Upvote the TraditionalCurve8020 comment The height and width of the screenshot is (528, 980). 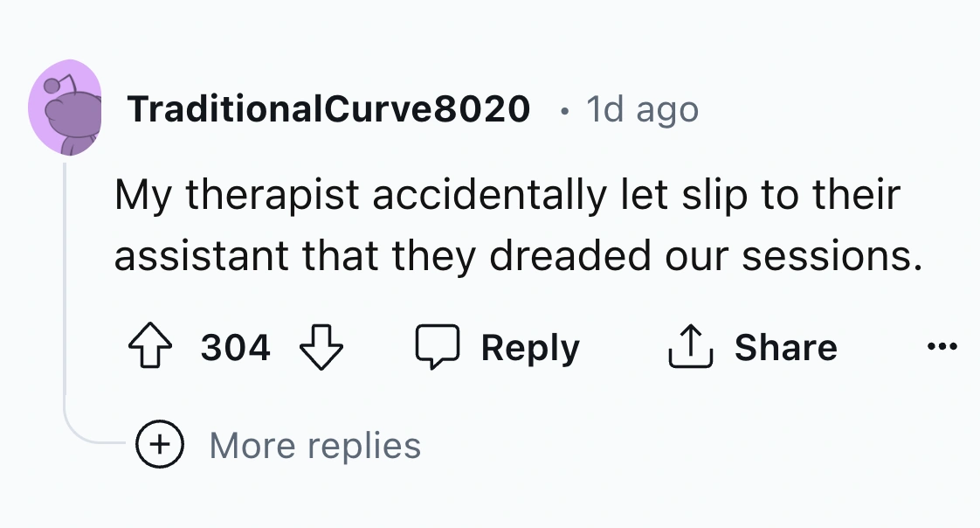point(149,348)
